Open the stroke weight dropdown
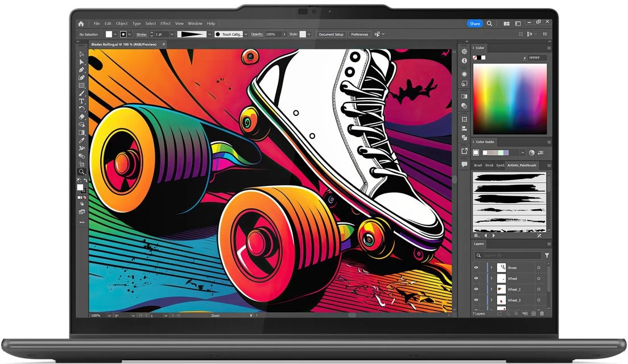Viewport: 628px width, 364px height. coord(171,34)
